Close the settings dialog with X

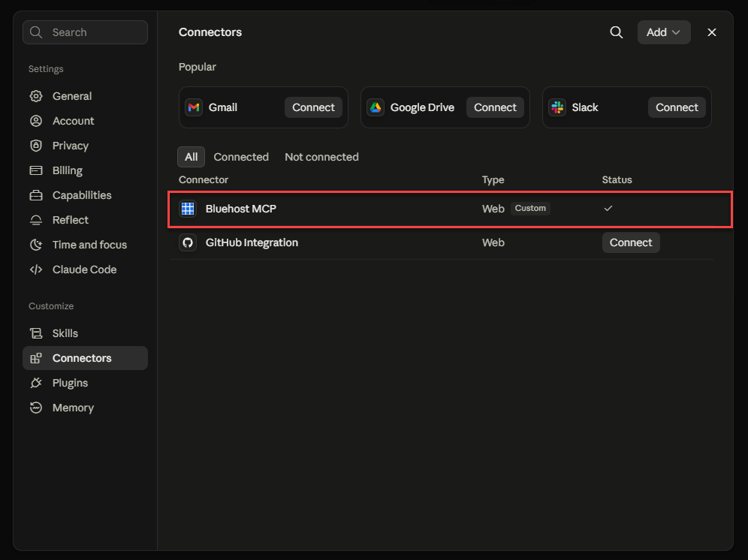pyautogui.click(x=712, y=32)
